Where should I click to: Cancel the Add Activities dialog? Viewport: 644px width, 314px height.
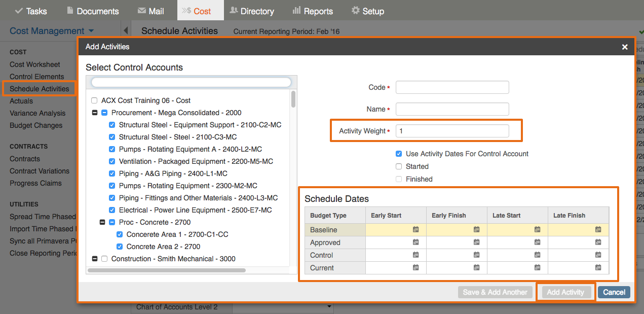tap(614, 292)
